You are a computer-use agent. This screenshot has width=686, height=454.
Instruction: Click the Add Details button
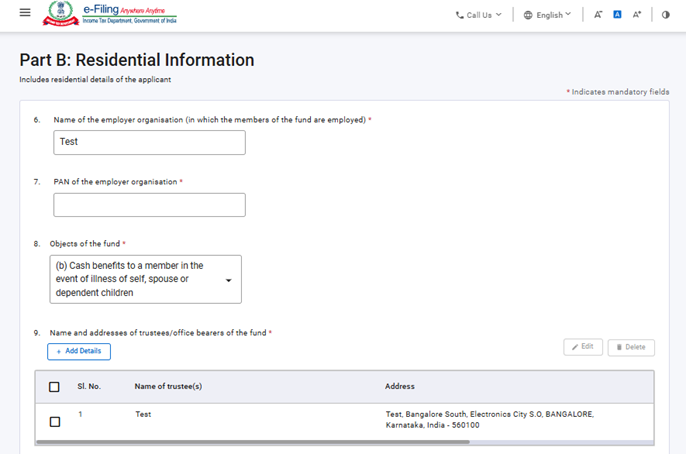(79, 351)
